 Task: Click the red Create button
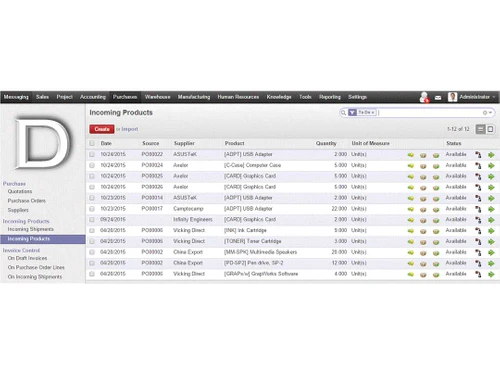coord(102,129)
